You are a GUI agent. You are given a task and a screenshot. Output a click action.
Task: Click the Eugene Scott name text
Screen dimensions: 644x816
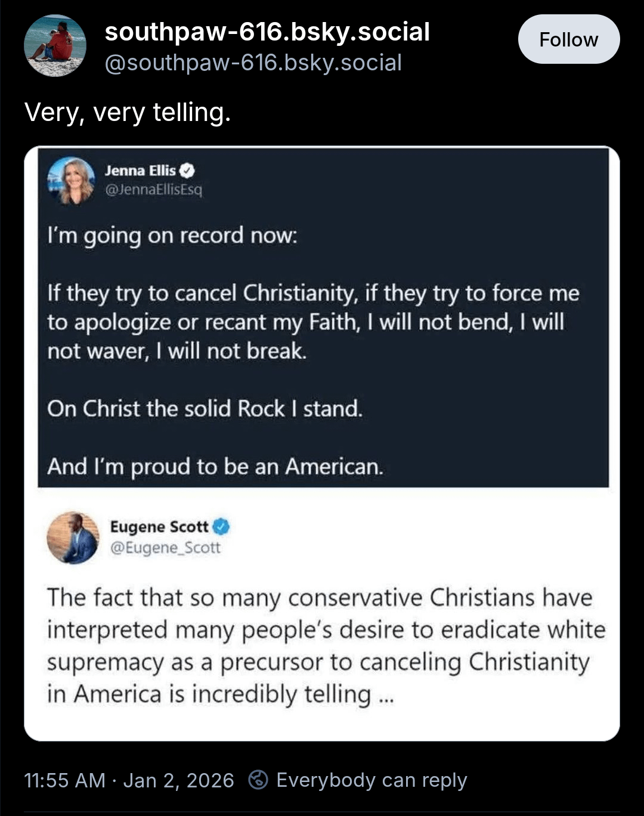click(x=159, y=527)
